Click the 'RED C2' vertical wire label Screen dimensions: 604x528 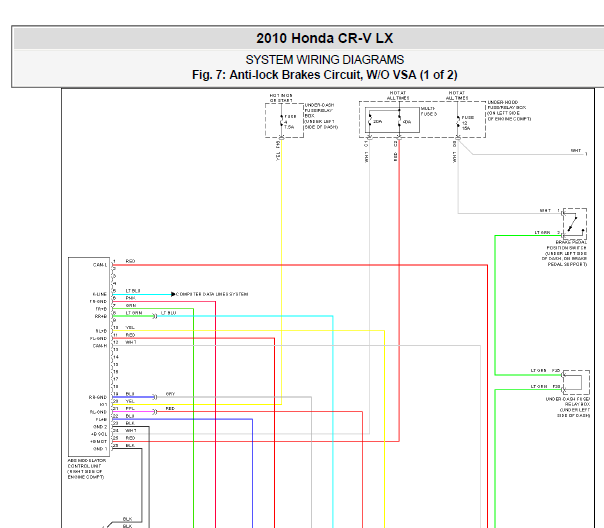coord(395,151)
